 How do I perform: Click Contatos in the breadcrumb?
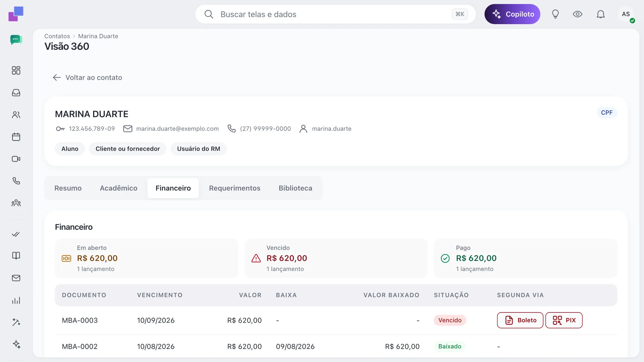[x=57, y=36]
